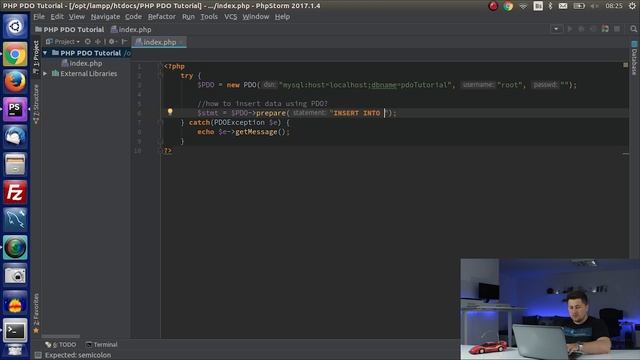The image size is (640, 360).
Task: Open the Window menu
Action: point(256,17)
